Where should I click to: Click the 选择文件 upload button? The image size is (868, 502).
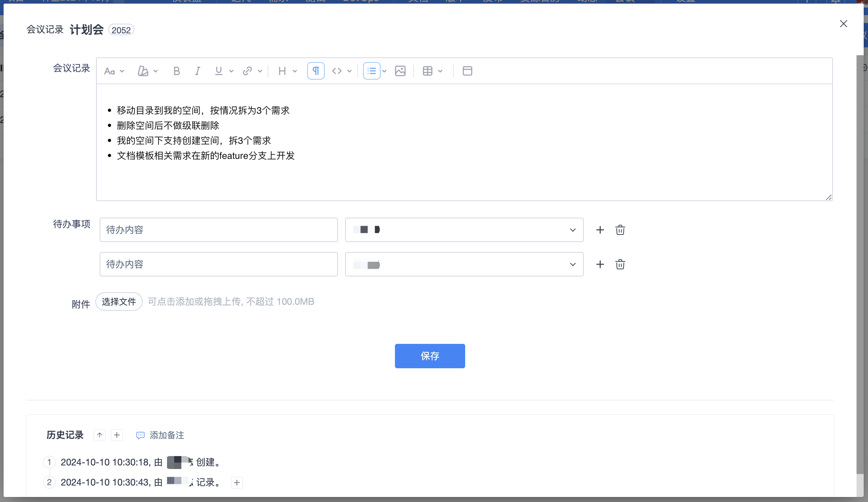click(x=119, y=302)
